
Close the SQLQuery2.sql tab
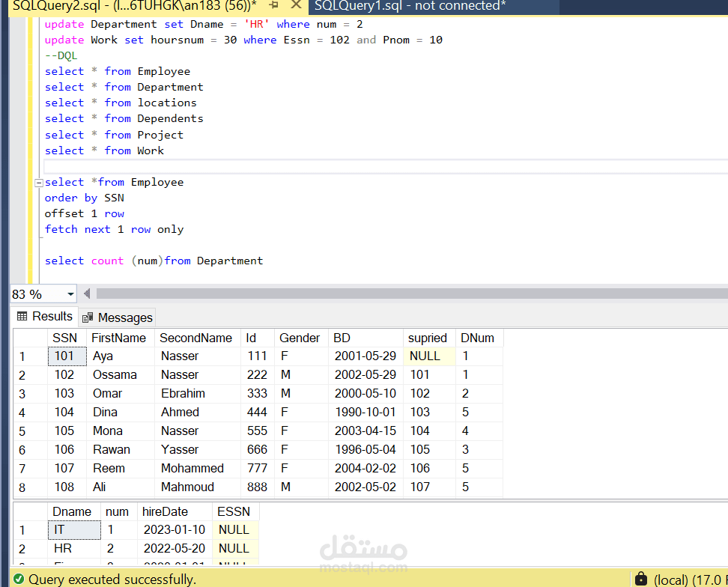click(x=296, y=5)
